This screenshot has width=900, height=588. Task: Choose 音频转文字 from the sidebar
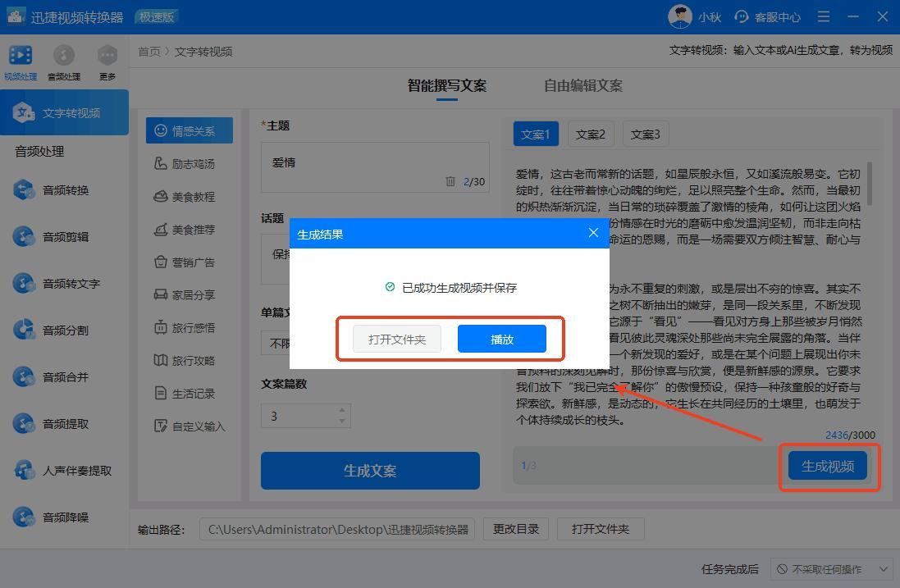71,284
